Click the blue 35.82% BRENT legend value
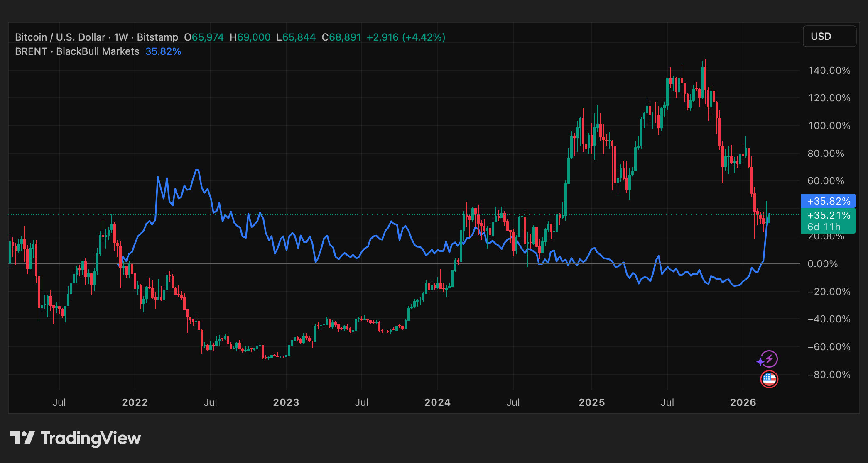The height and width of the screenshot is (463, 868). point(163,51)
